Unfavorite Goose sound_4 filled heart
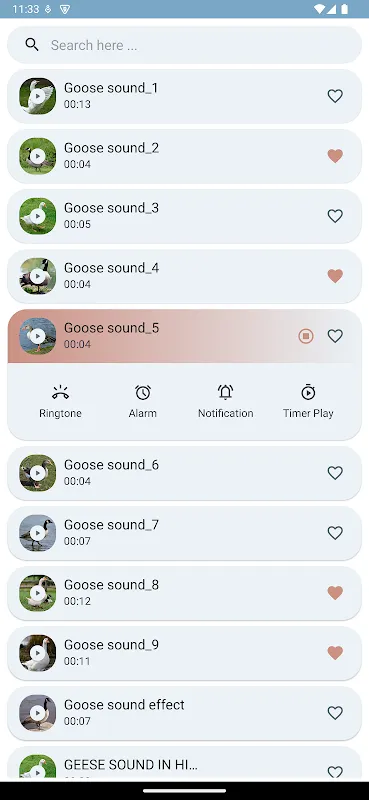 (x=335, y=276)
